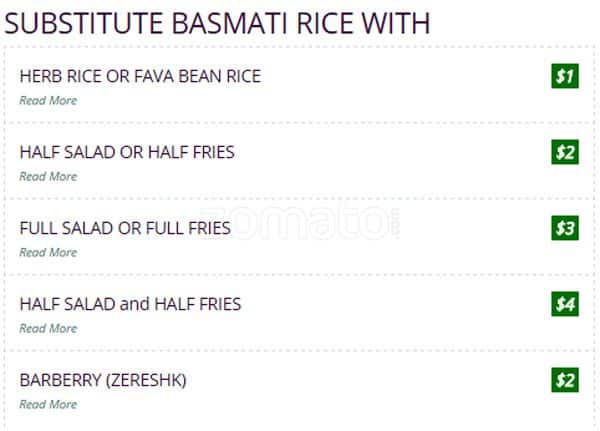Expand Read More under Full Salad or Full Fries

(48, 252)
